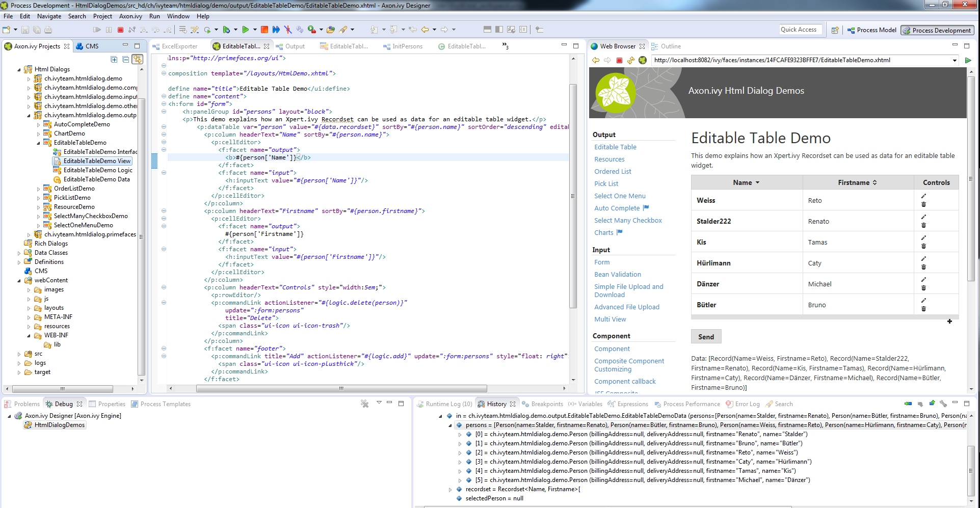Click the yellow back navigation arrow in toolbar
This screenshot has height=508, width=980.
425,30
